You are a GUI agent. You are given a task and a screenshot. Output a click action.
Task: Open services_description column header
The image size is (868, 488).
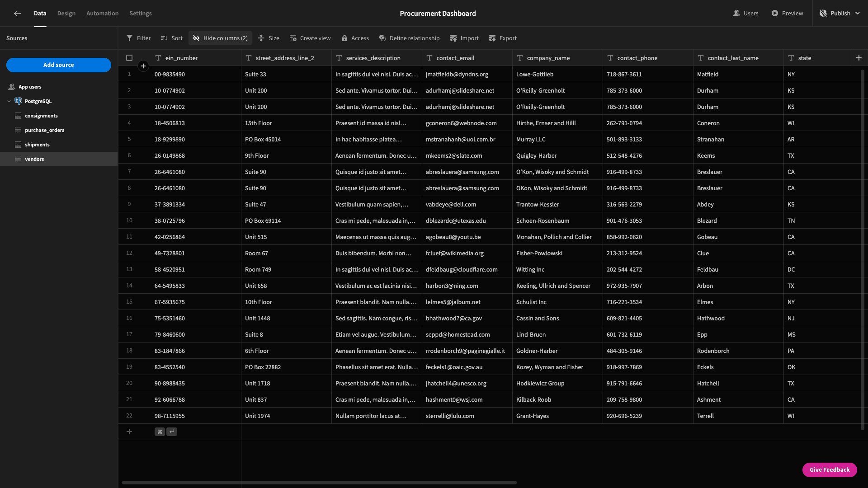pos(377,58)
